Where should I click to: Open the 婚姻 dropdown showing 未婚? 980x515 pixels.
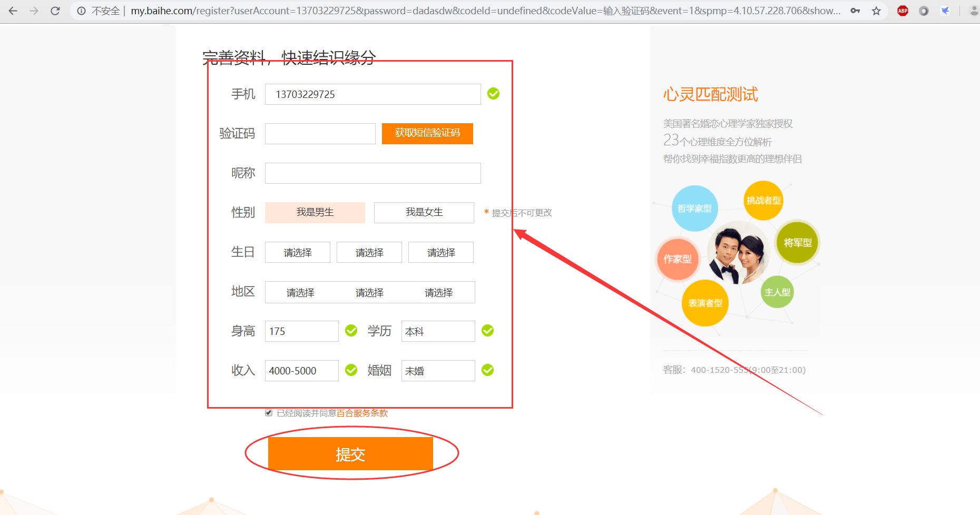coord(438,371)
